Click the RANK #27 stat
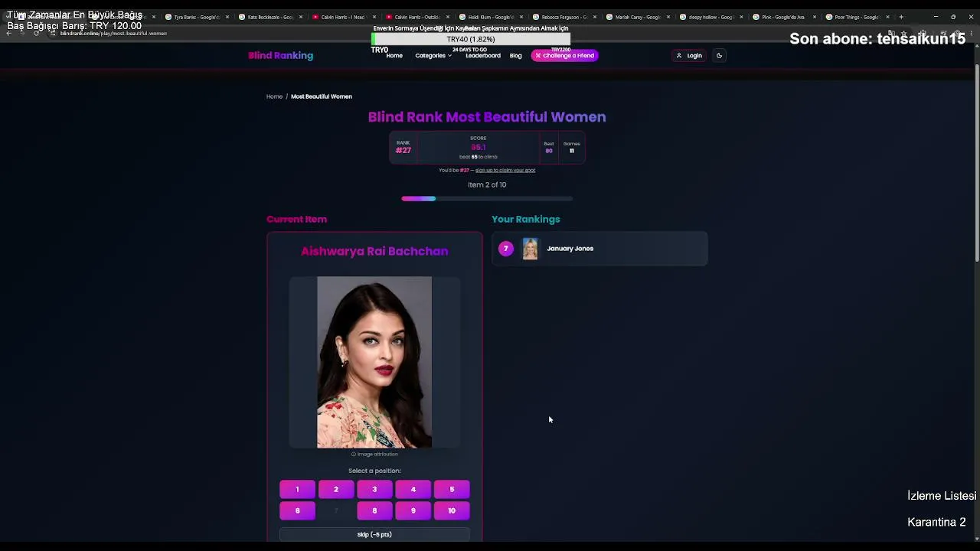The width and height of the screenshot is (980, 551). point(403,147)
